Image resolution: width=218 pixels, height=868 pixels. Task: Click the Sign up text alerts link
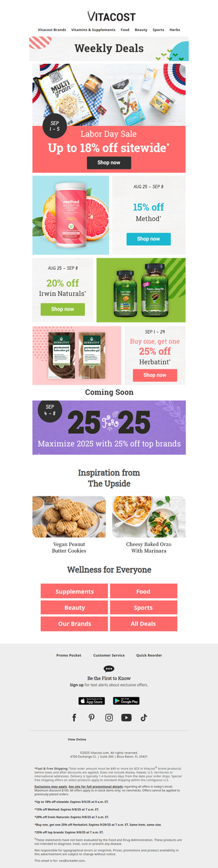click(77, 685)
